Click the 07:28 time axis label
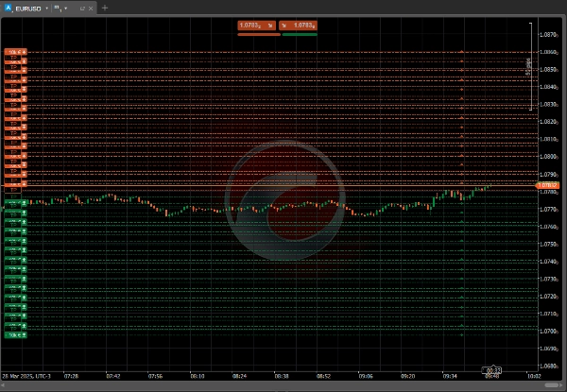This screenshot has width=567, height=392. (x=71, y=376)
